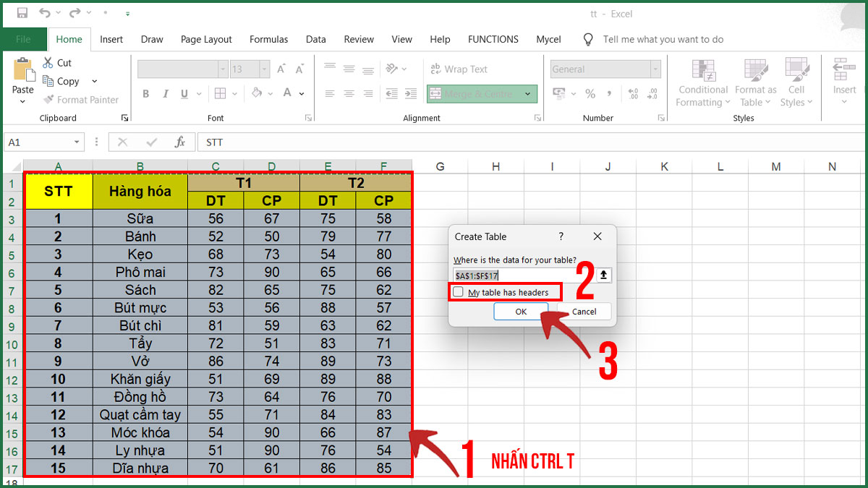Cancel the Create Table dialog
Screen dimensions: 868x488
click(584, 311)
